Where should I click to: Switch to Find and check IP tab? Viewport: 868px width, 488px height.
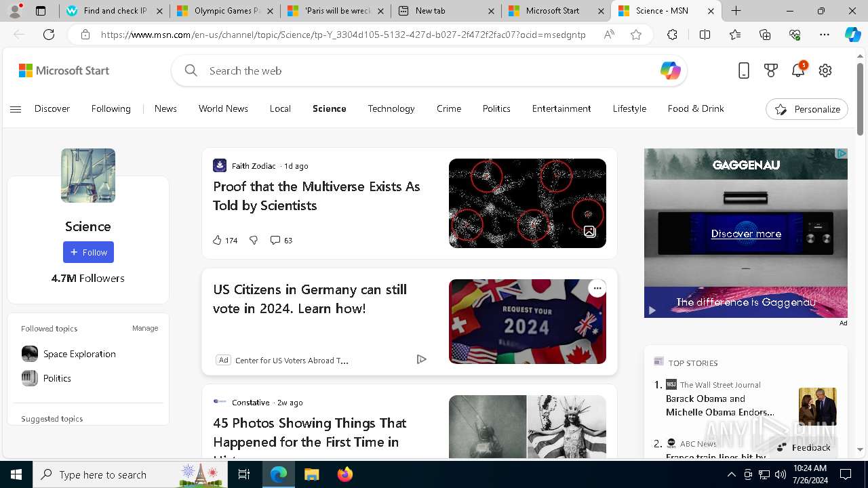114,11
